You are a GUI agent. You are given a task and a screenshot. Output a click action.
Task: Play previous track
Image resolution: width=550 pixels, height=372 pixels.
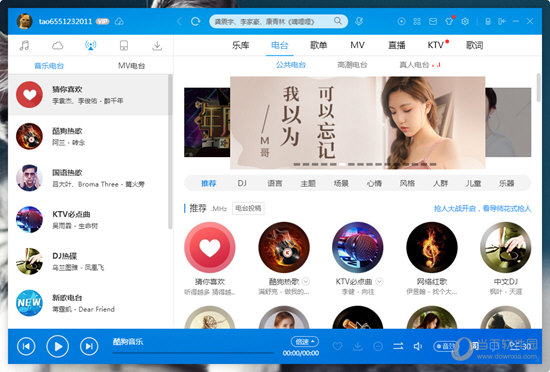(x=26, y=346)
